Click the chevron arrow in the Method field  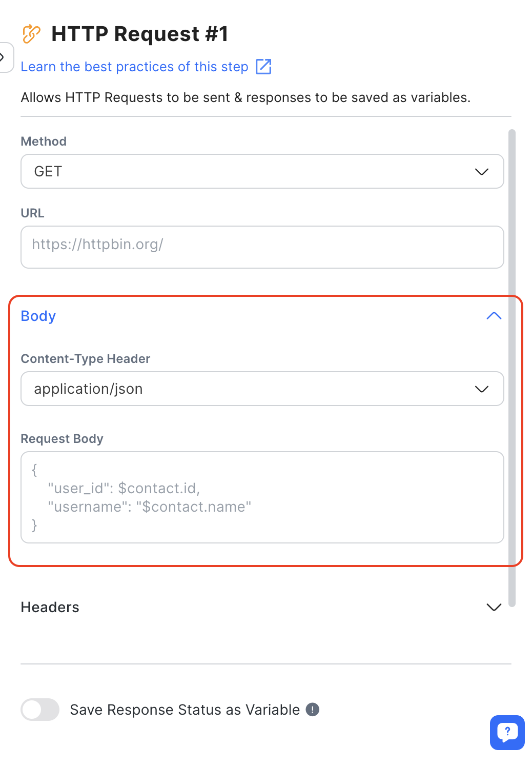(481, 172)
